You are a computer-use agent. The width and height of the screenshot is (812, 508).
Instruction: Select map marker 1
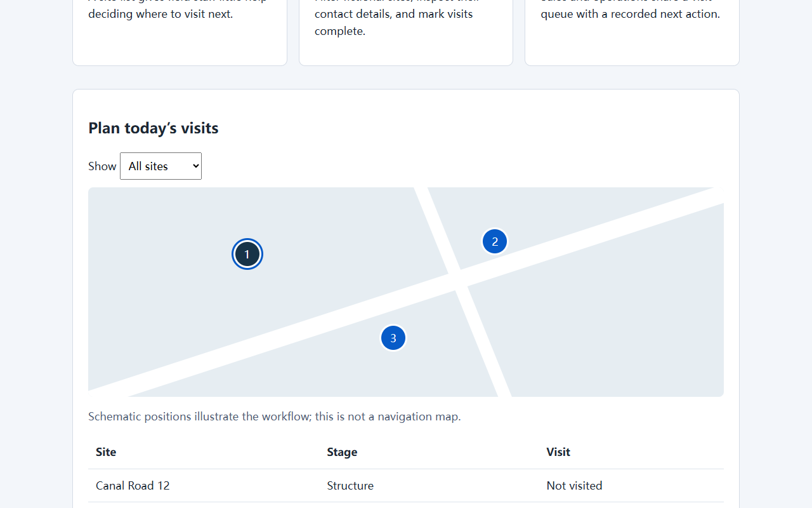pos(247,254)
